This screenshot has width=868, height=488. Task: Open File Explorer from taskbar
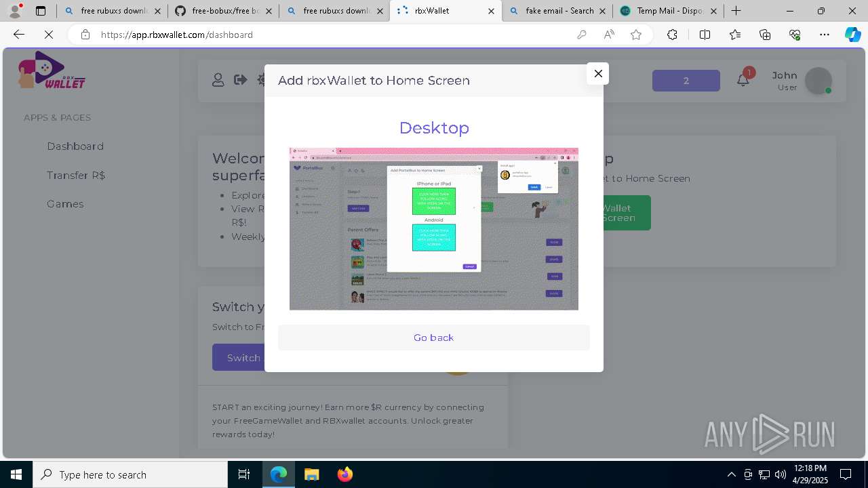click(311, 474)
